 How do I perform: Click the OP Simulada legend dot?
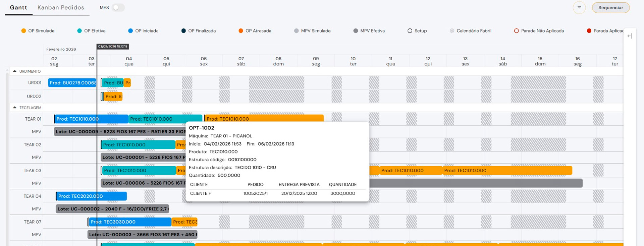click(23, 31)
